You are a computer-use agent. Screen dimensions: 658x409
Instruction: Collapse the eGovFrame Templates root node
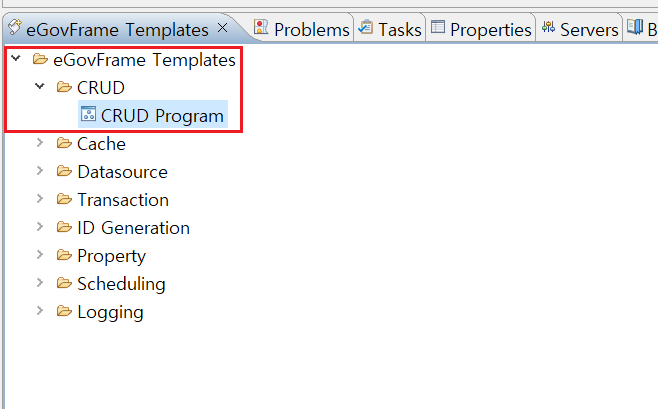click(16, 59)
